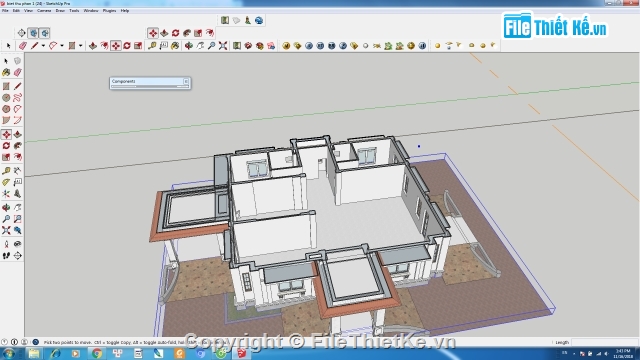This screenshot has height=360, width=640.
Task: Click Zoom Extents in the horizontal top toolbar
Action: point(223,46)
